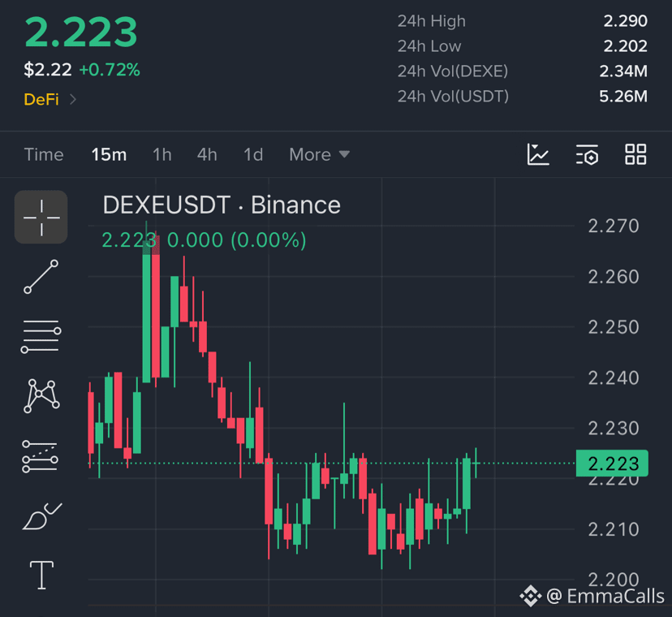The width and height of the screenshot is (672, 617).
Task: Click the 0.000 (0.00%) chart legend
Action: [x=236, y=240]
